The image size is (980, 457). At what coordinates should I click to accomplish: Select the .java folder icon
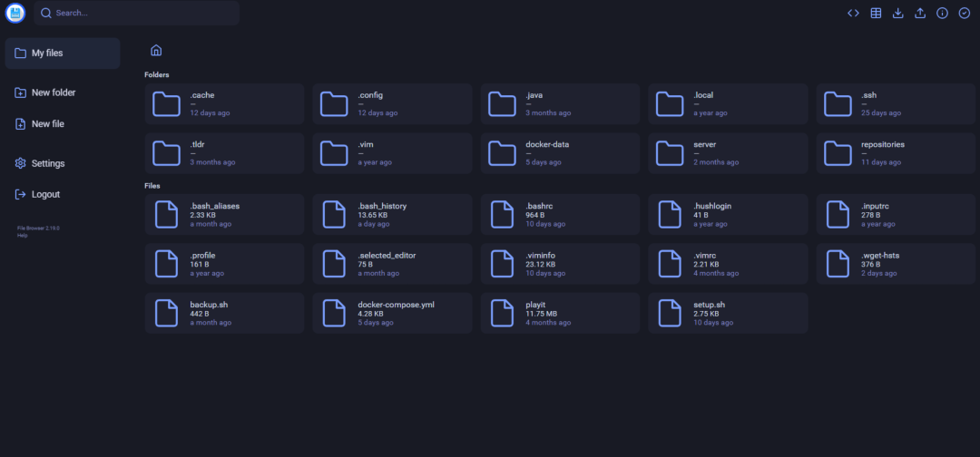click(502, 103)
